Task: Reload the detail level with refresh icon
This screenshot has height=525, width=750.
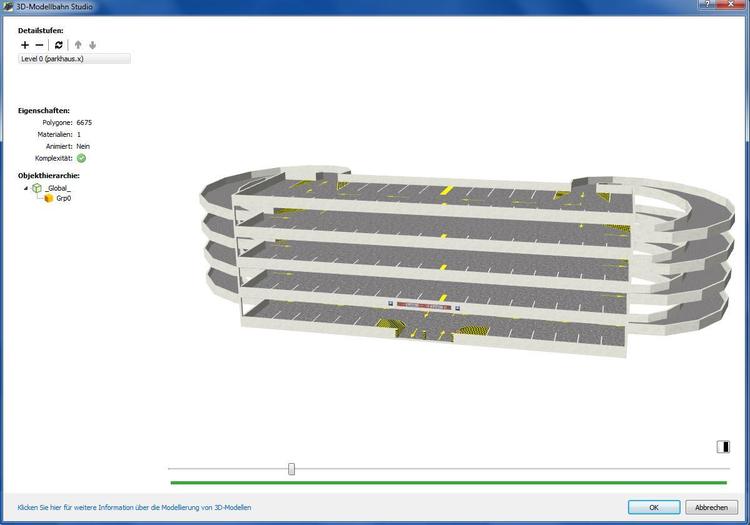Action: pos(59,45)
